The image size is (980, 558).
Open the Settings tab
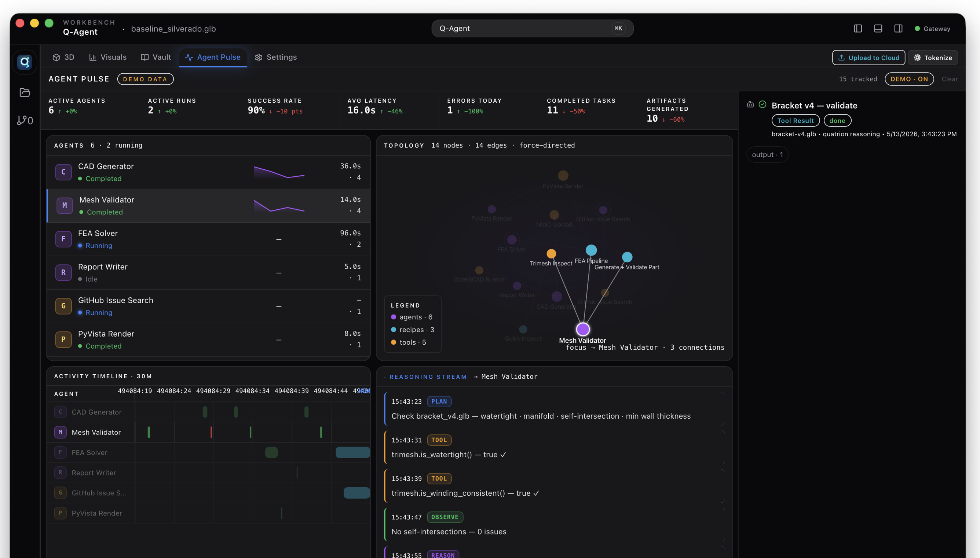[276, 57]
